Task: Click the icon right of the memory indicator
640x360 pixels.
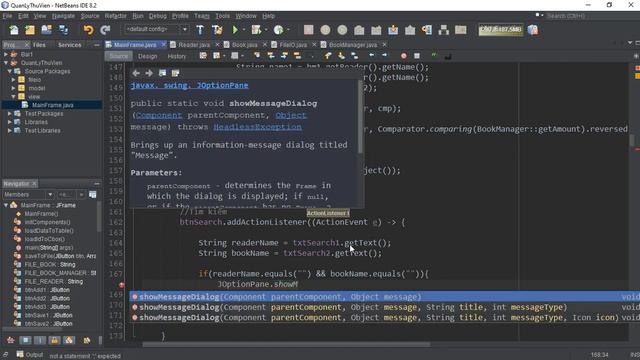Action: pyautogui.click(x=533, y=30)
